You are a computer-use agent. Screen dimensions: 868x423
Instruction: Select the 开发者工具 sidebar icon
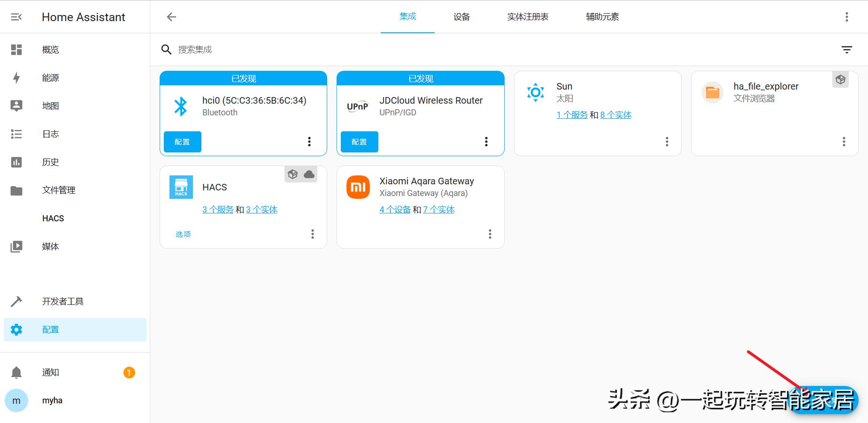click(16, 301)
